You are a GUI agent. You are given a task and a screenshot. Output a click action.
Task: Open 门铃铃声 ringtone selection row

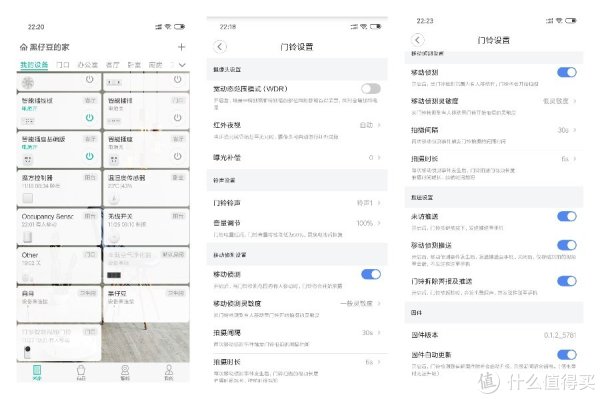coord(297,203)
